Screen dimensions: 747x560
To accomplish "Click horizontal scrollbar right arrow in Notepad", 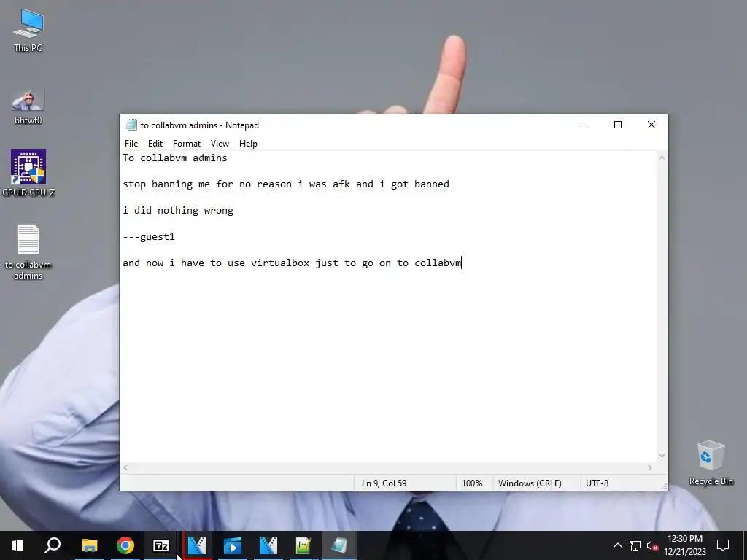I will point(650,468).
